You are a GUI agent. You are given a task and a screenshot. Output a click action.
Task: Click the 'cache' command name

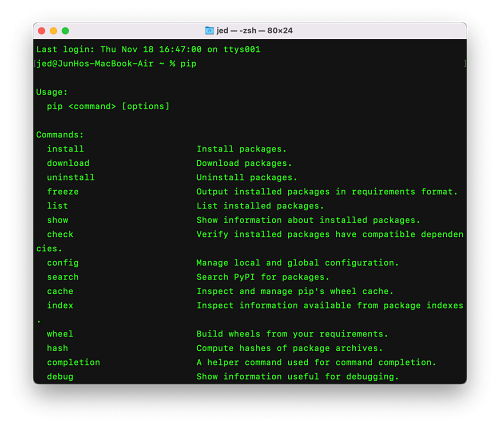pyautogui.click(x=60, y=291)
